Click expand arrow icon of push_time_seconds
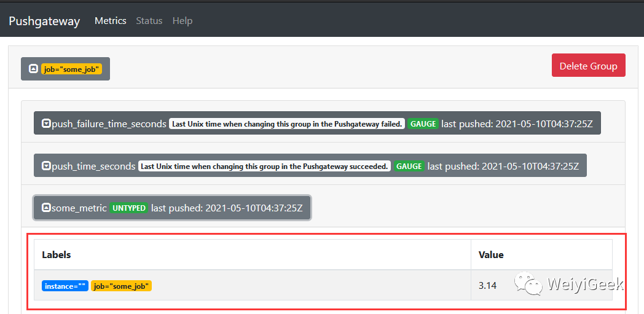This screenshot has width=644, height=314. point(47,167)
